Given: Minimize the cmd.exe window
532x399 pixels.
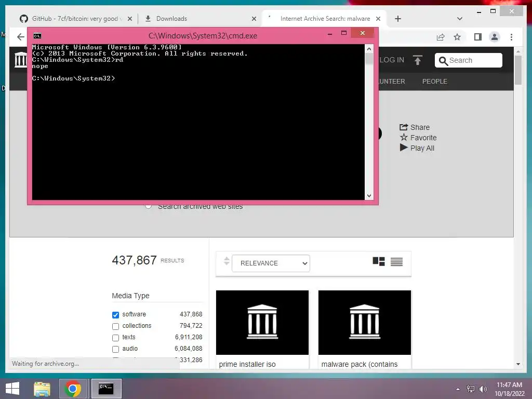Looking at the screenshot, I should coord(330,33).
